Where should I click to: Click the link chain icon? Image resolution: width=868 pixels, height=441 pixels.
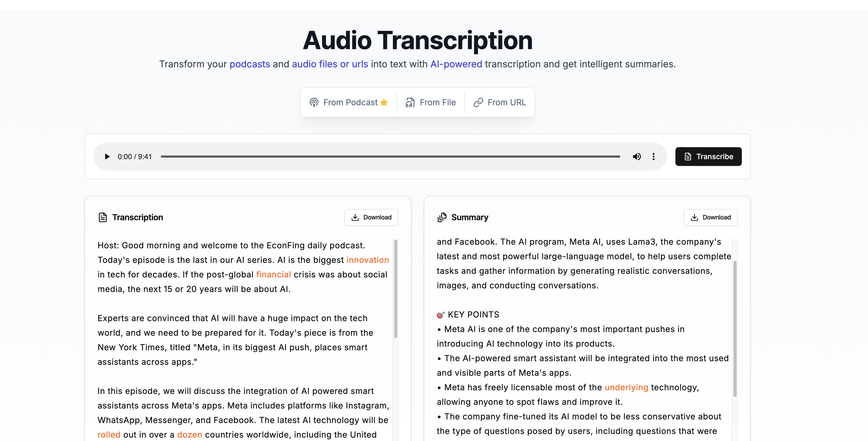[478, 102]
